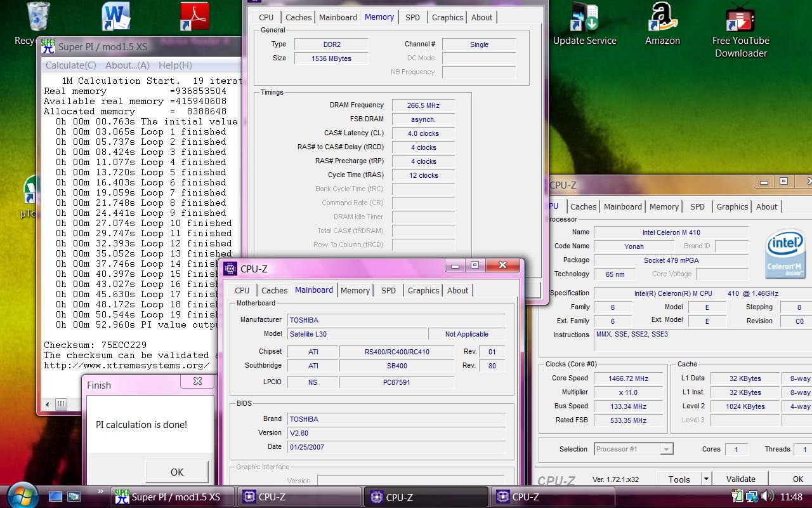Select the Caches tab in the right processor CPU-Z window
Viewport: 812px width, 508px height.
click(x=583, y=206)
